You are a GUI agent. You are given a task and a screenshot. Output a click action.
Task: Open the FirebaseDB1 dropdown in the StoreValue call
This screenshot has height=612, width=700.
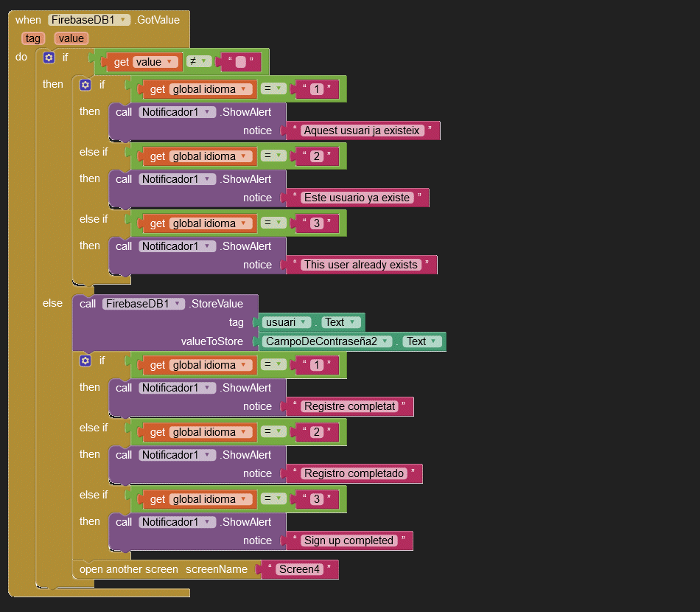click(x=177, y=304)
